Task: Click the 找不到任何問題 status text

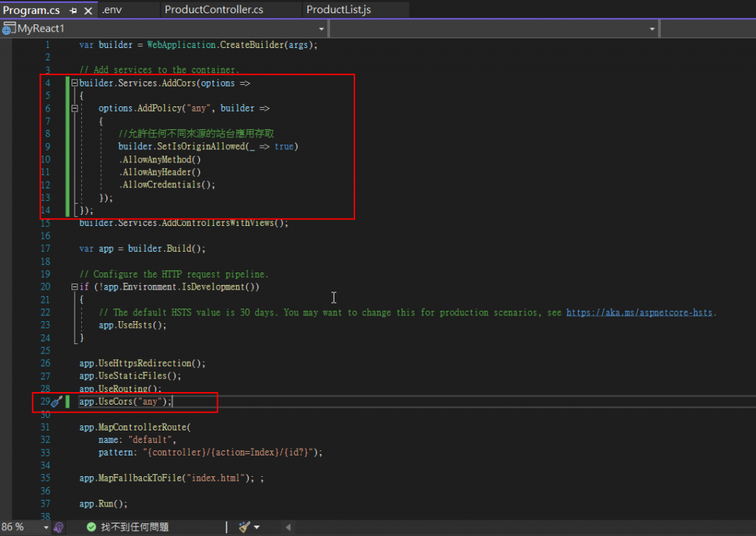Action: coord(134,527)
